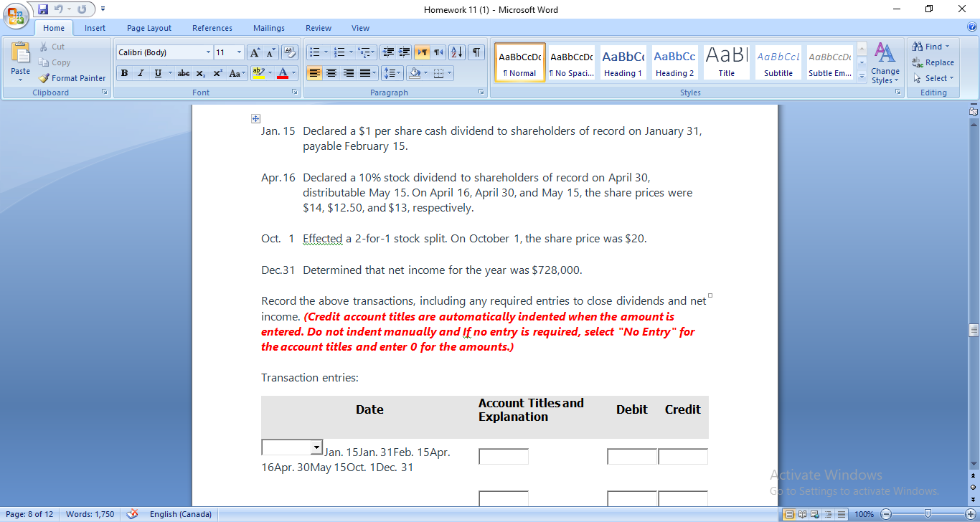Toggle the left-to-right text direction button
The image size is (980, 522).
tap(421, 52)
